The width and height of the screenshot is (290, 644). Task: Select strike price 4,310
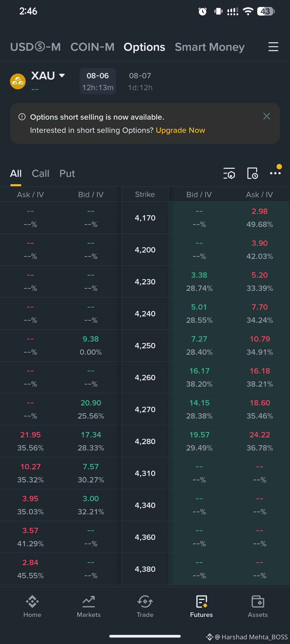coord(145,473)
